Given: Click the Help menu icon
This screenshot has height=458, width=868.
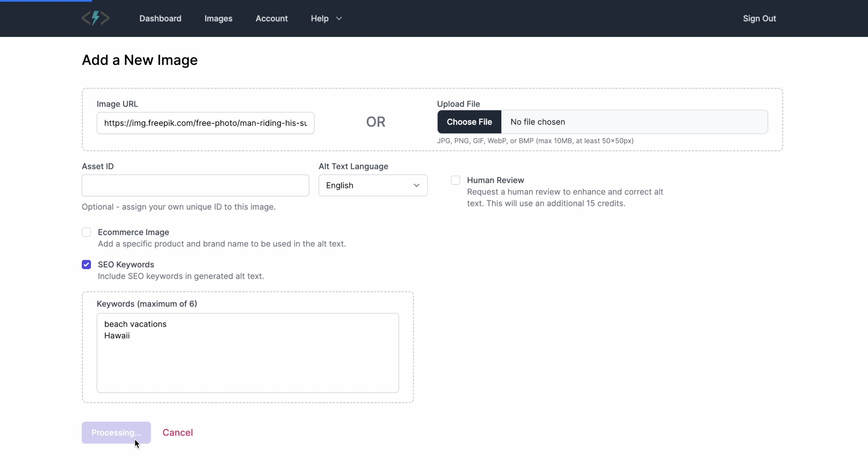Looking at the screenshot, I should (339, 18).
